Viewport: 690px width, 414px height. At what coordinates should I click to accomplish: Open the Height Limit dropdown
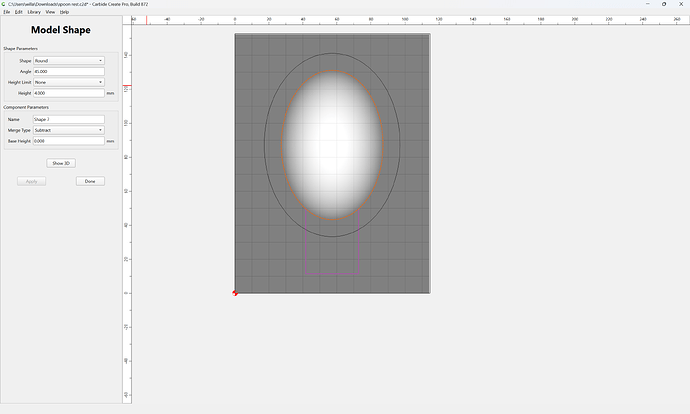click(69, 82)
